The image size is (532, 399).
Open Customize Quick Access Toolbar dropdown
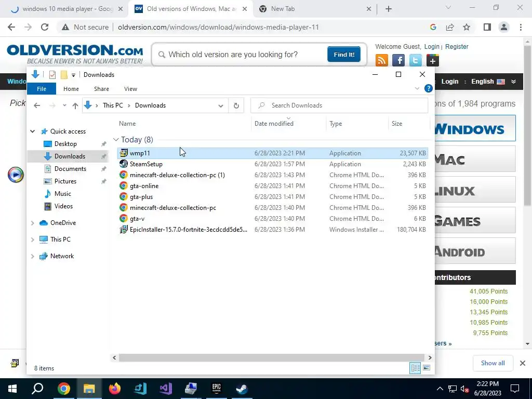click(73, 75)
